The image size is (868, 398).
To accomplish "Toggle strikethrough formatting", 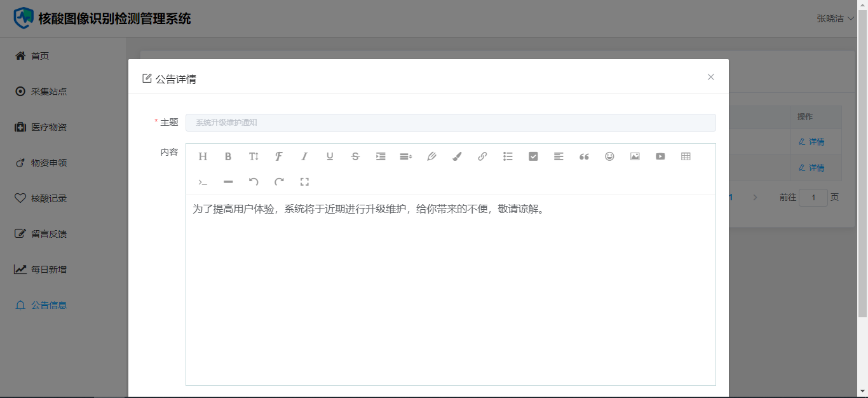I will (x=355, y=156).
